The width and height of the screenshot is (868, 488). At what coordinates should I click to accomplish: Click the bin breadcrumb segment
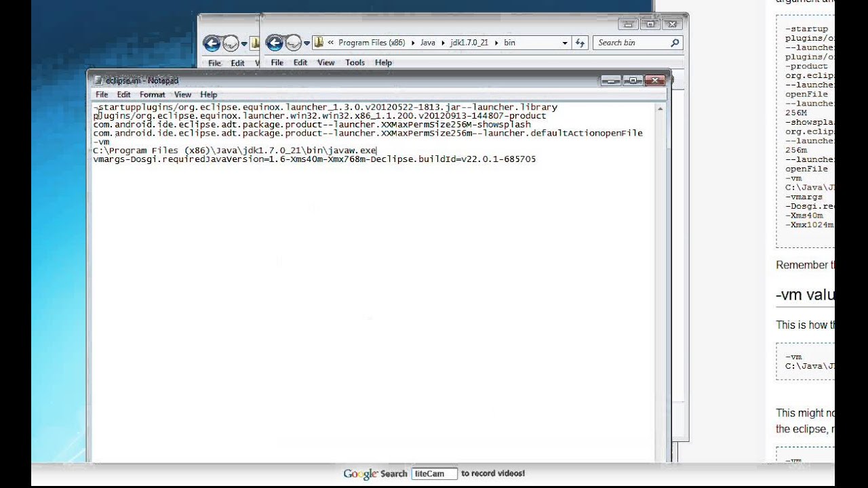tap(509, 43)
